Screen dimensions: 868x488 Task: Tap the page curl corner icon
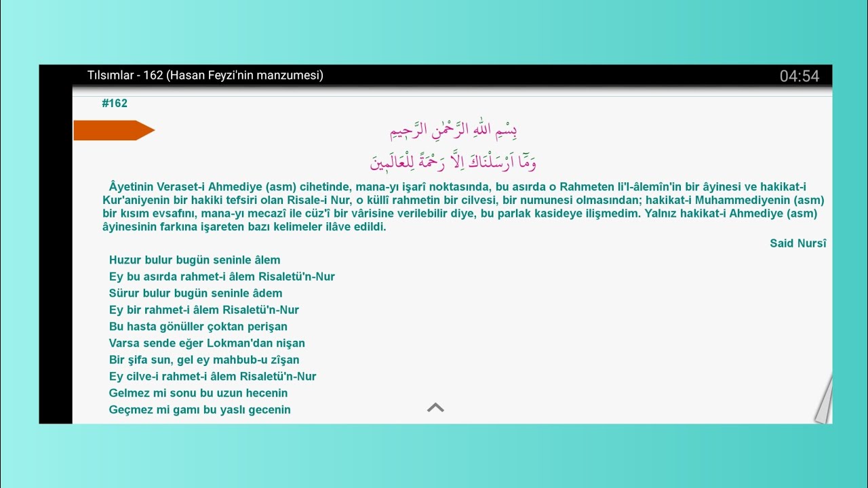coord(823,399)
